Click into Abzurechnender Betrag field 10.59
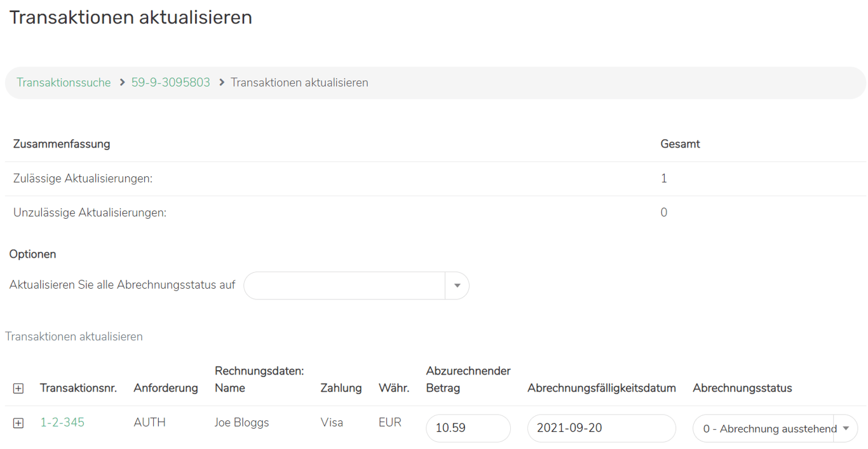The width and height of the screenshot is (868, 449). point(468,429)
